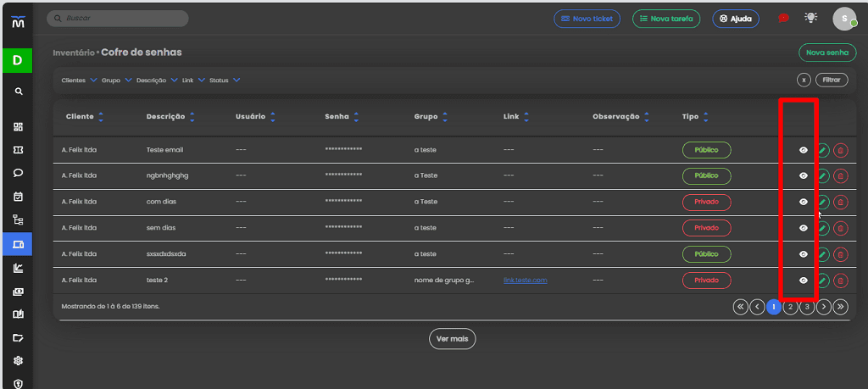The image size is (868, 389).
Task: Open the gear settings icon in the sidebar
Action: tap(19, 361)
